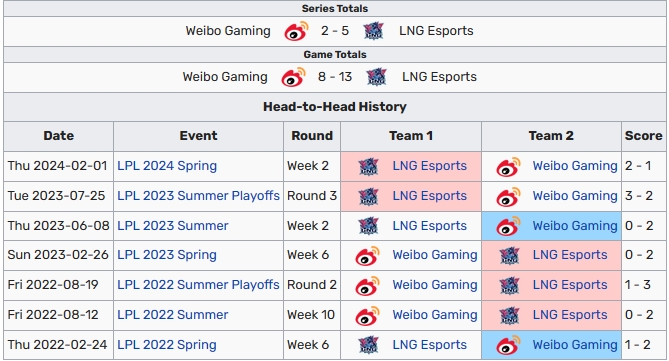
Task: Click the Score column header
Action: (643, 136)
